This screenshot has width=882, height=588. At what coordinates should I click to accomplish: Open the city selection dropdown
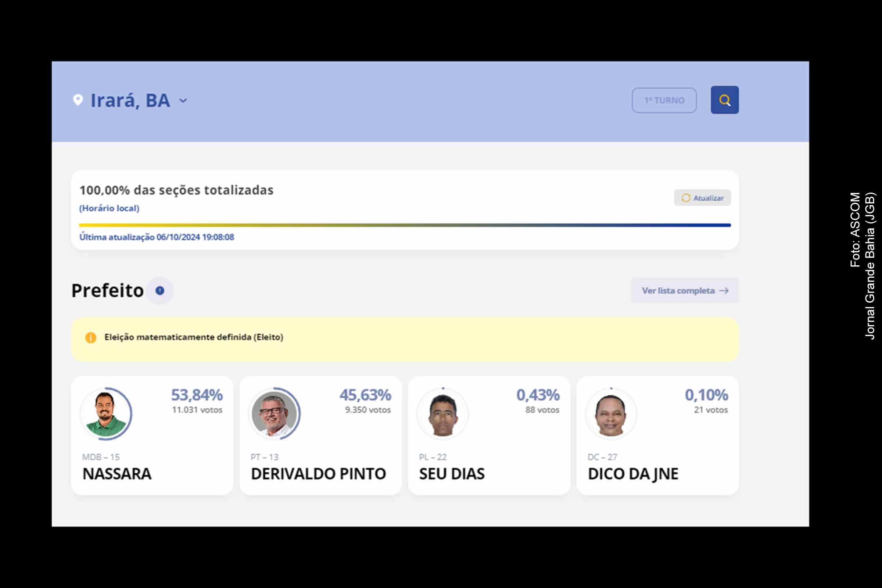(131, 100)
